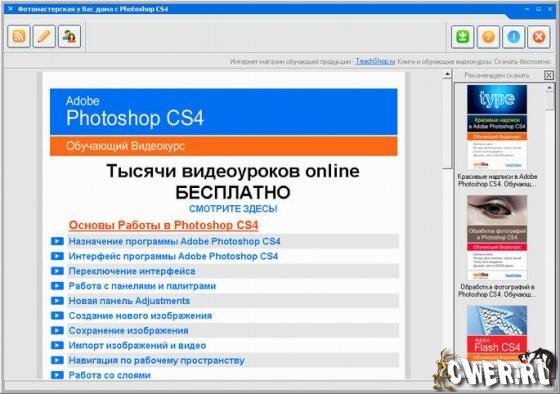Open 'Красивые надписи в Adobe Photoshop CS4' caption
The height and width of the screenshot is (394, 560).
[497, 180]
